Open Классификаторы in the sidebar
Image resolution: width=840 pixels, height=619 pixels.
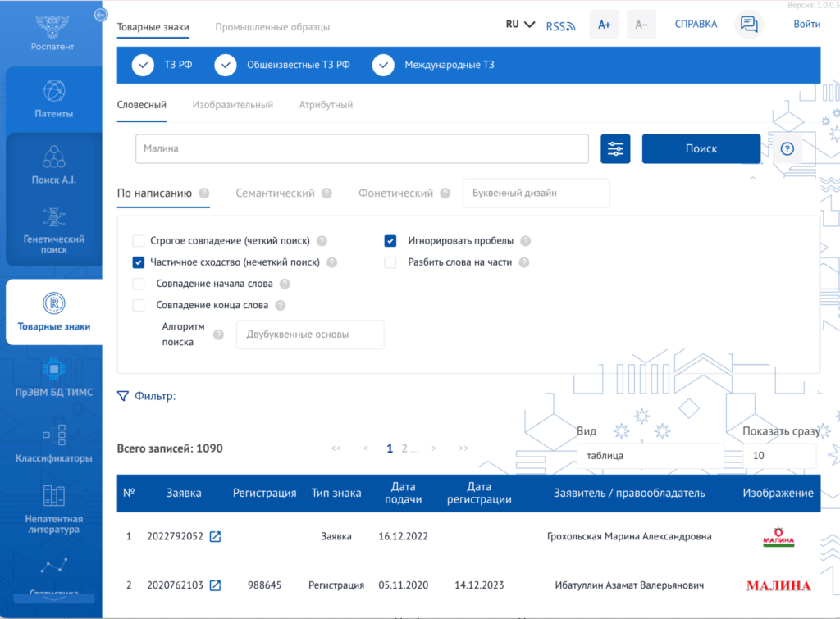[x=53, y=444]
